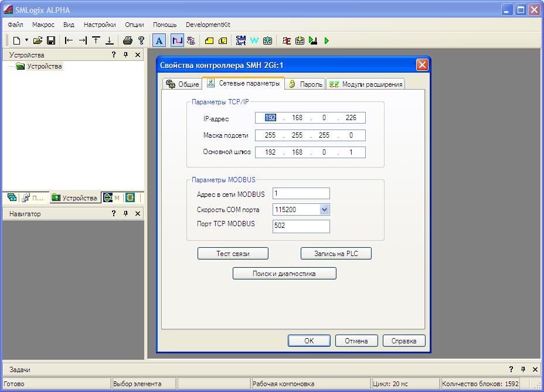Switch to the M blocks panel tab
Viewport: 544px width, 392px height.
111,197
